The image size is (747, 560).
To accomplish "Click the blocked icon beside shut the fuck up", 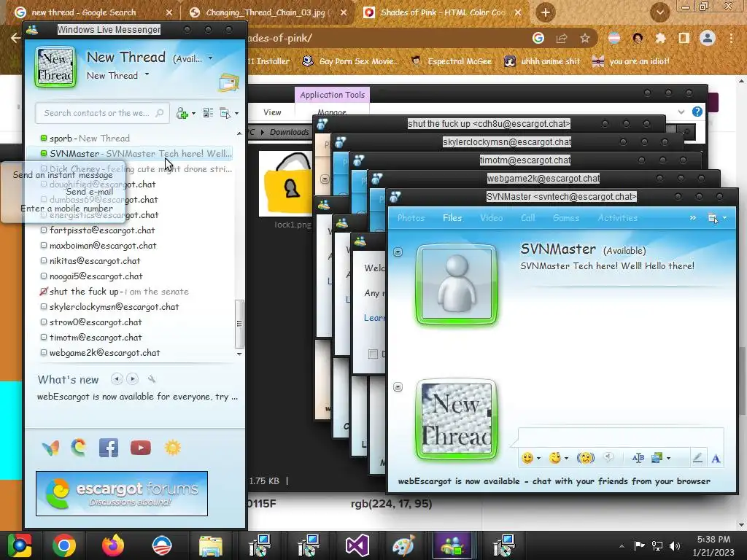I will (x=44, y=291).
